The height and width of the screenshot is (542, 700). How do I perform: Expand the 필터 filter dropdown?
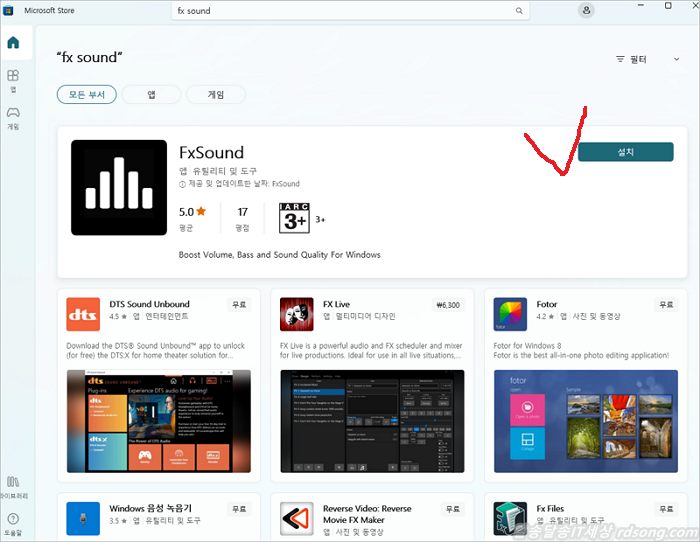tap(646, 59)
